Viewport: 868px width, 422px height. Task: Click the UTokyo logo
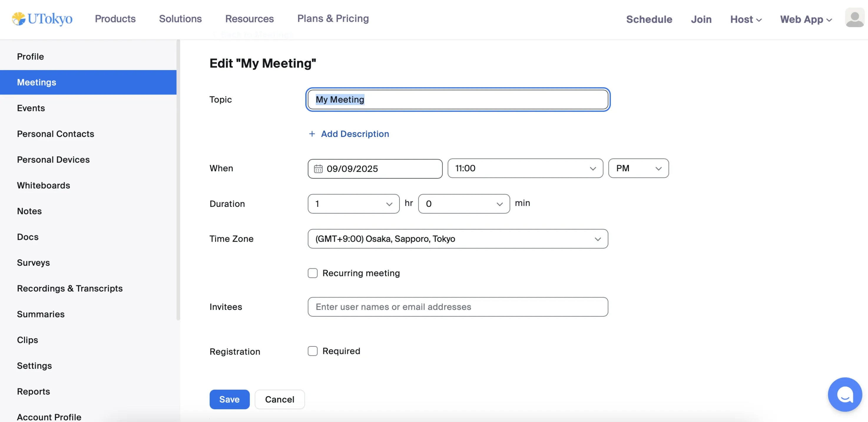pyautogui.click(x=42, y=19)
